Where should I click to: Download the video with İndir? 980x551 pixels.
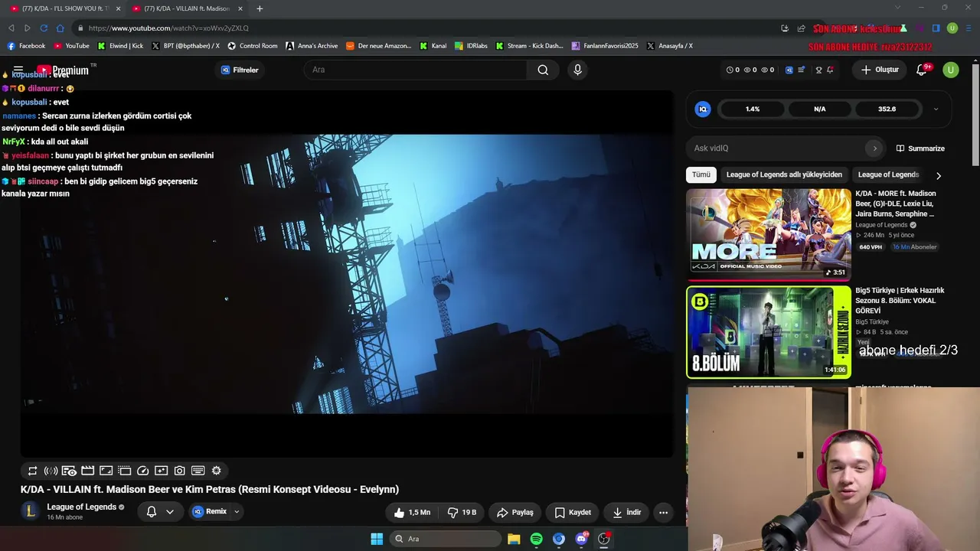626,512
